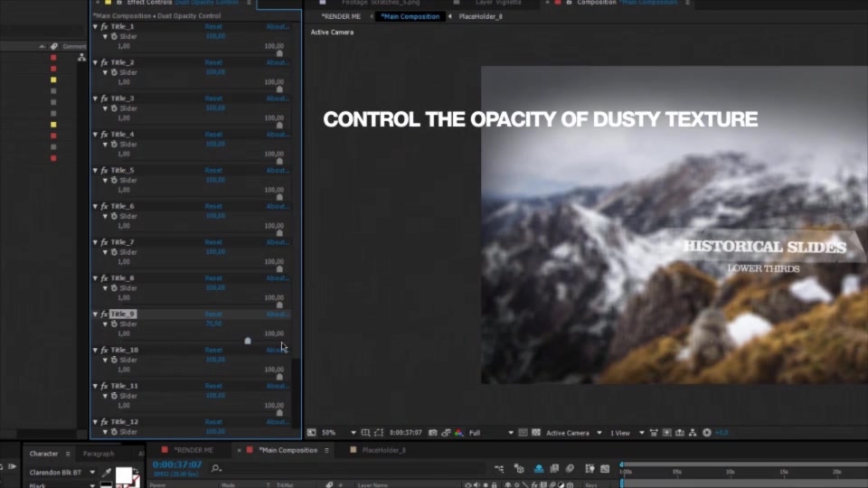Open the timeline button icon in viewer

[x=680, y=433]
